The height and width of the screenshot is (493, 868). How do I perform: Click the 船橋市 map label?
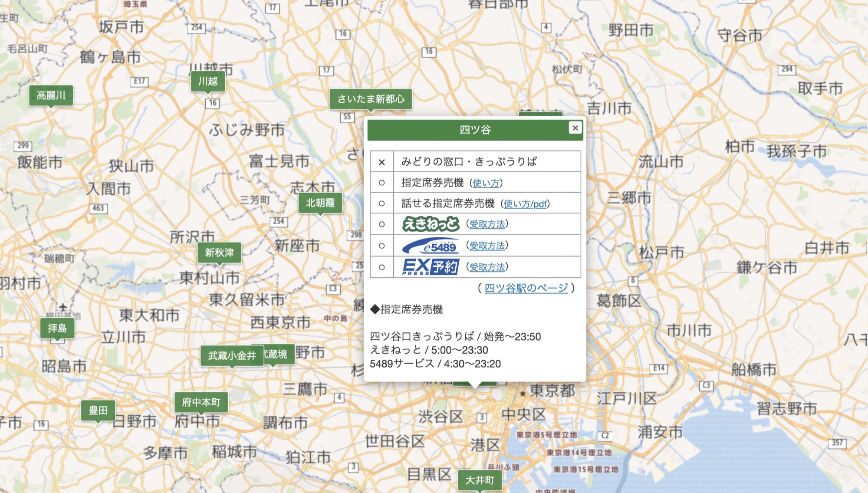[754, 370]
